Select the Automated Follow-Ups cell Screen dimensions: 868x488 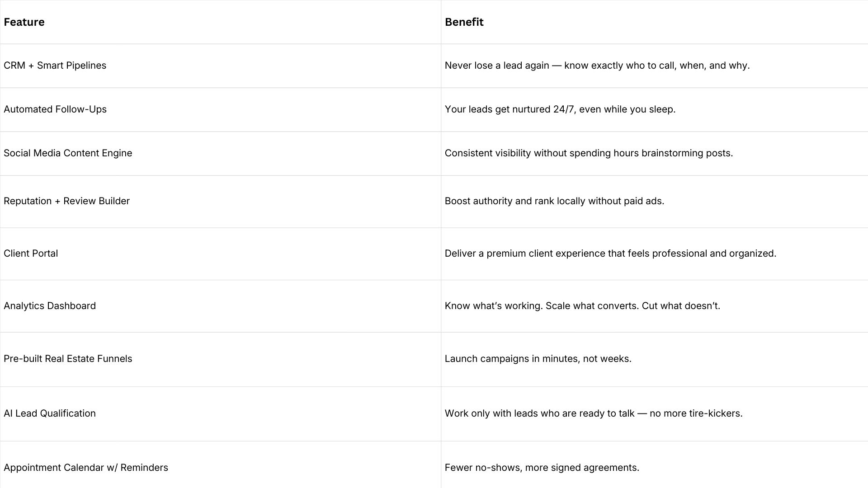click(55, 109)
